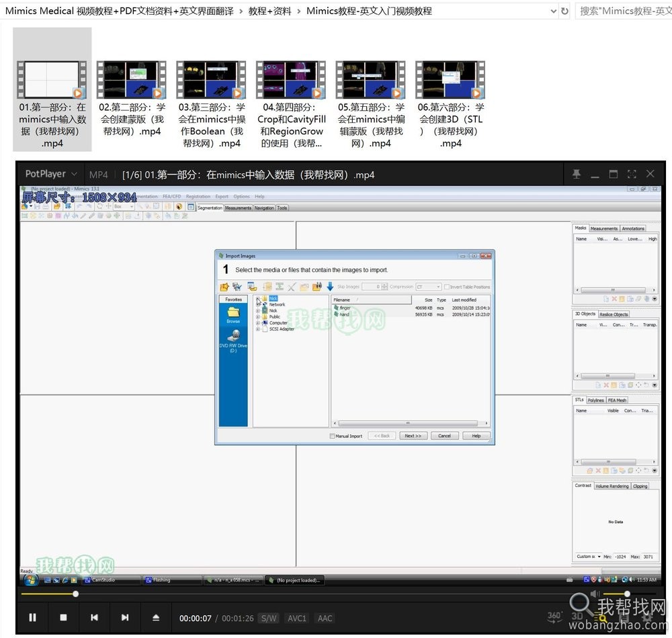Open the Tools toolbar tab
Screen dimensions: 672x638
(282, 208)
